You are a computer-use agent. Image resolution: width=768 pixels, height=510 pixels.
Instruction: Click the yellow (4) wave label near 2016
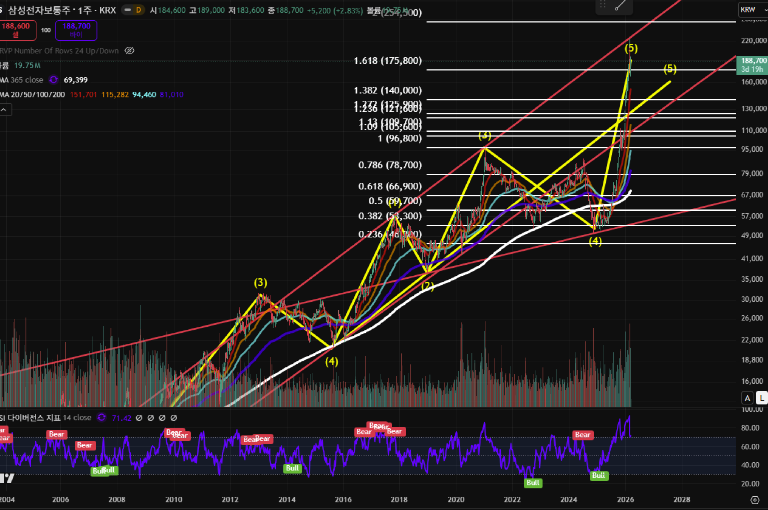(x=332, y=361)
